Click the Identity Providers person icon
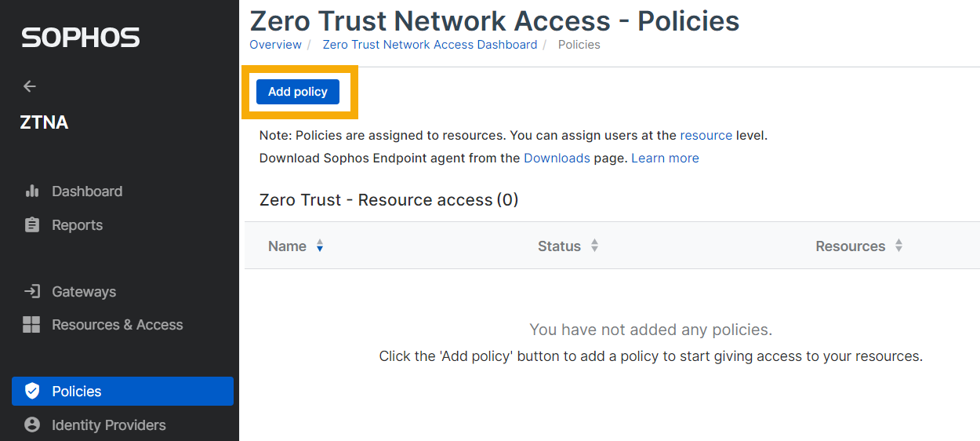The image size is (980, 441). tap(32, 425)
